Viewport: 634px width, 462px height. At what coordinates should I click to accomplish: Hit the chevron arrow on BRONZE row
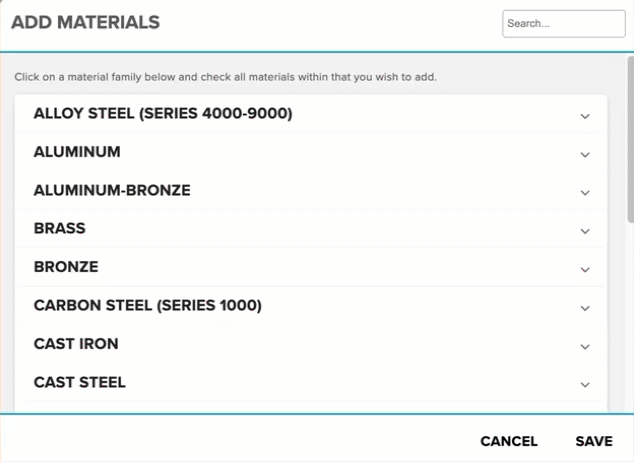point(585,270)
